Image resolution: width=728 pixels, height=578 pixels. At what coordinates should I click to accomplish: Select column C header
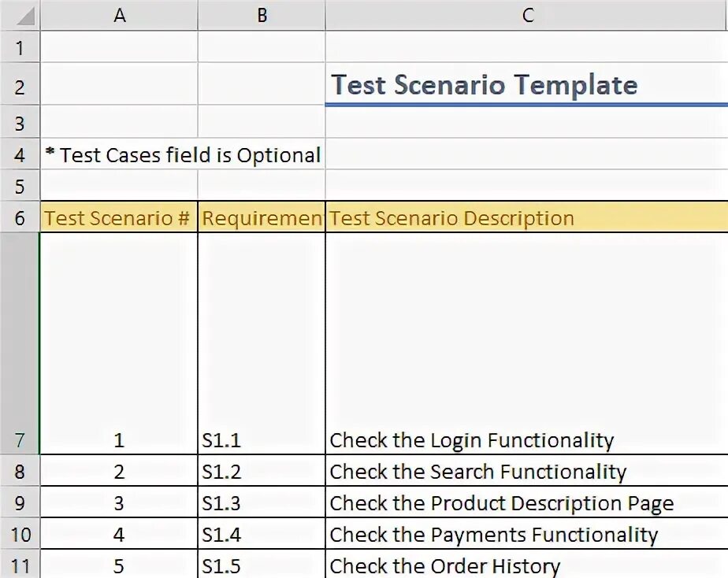(x=526, y=15)
